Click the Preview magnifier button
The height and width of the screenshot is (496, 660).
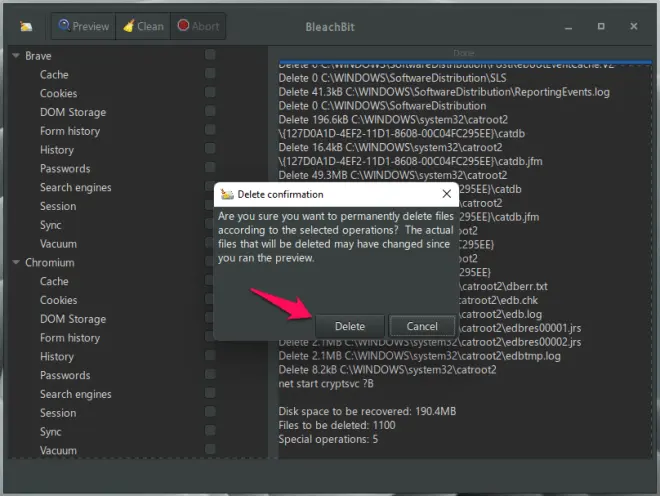pos(84,26)
